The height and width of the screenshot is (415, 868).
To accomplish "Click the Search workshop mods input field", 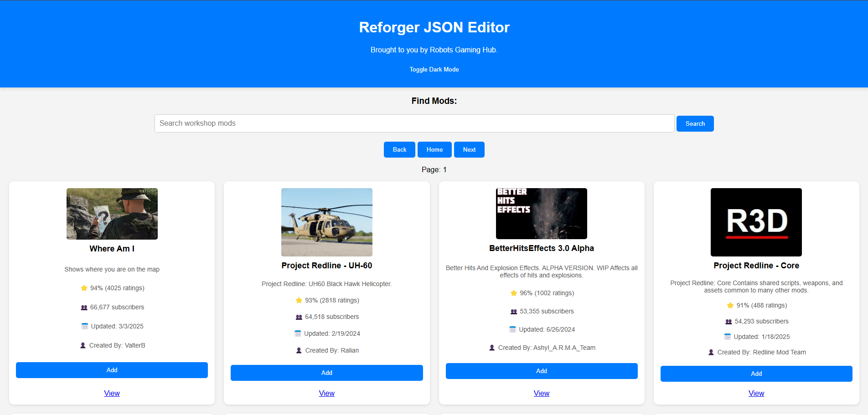I will point(414,123).
